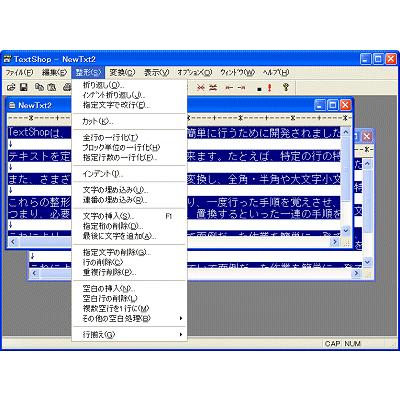
Task: Open the オプション(O) menu
Action: (195, 72)
